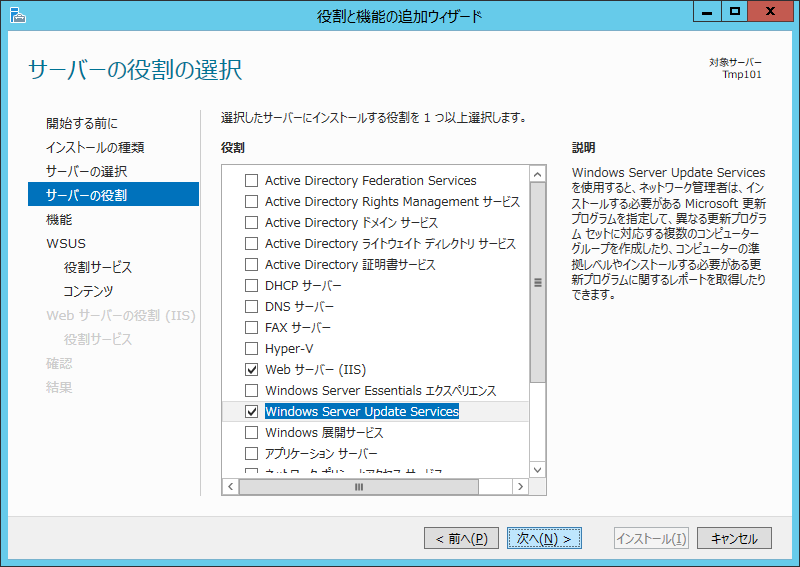This screenshot has height=567, width=800.
Task: Go to サーバーの選択 step
Action: point(86,171)
